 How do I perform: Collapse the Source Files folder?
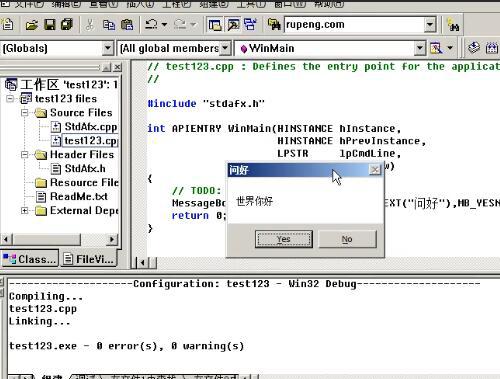click(x=25, y=113)
